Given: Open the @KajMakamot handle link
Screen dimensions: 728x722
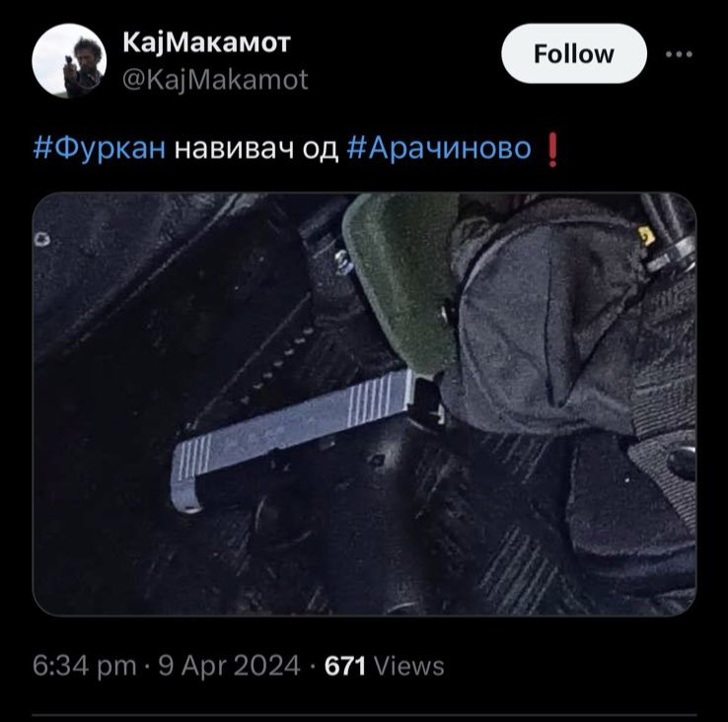Looking at the screenshot, I should (215, 80).
